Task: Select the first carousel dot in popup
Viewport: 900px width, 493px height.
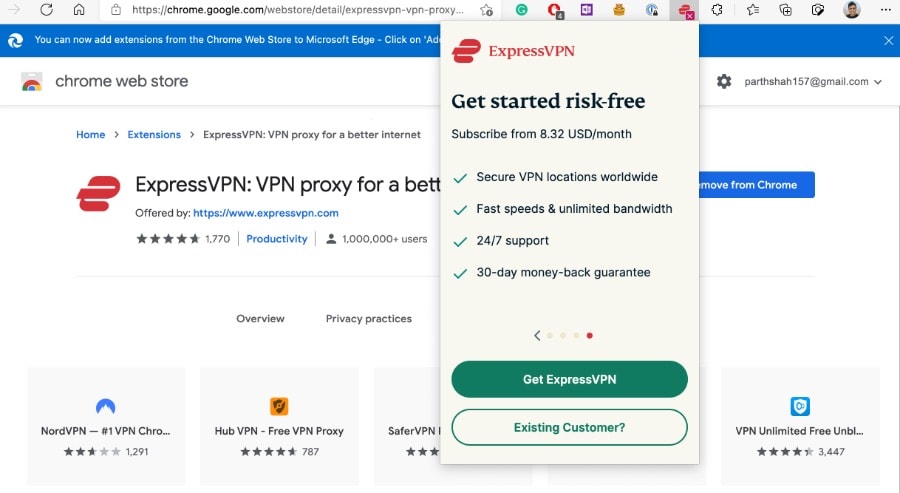Action: (x=550, y=336)
